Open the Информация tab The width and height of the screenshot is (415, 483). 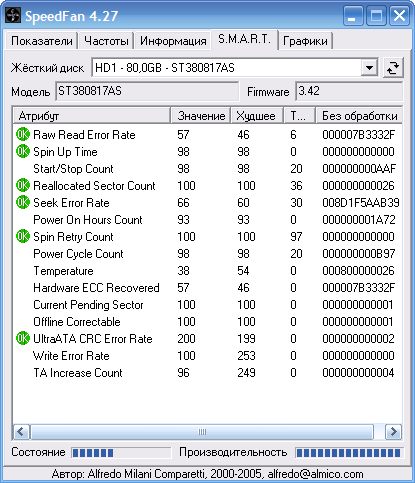pyautogui.click(x=173, y=41)
